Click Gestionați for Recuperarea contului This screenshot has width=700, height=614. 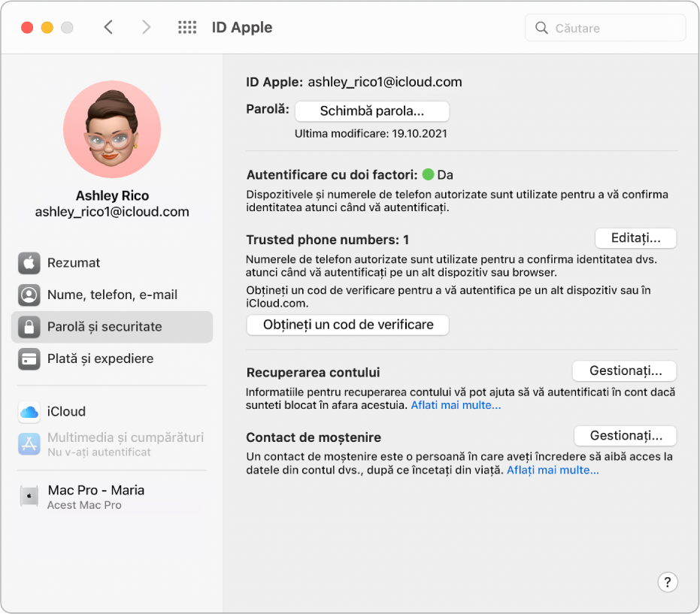[x=625, y=371]
